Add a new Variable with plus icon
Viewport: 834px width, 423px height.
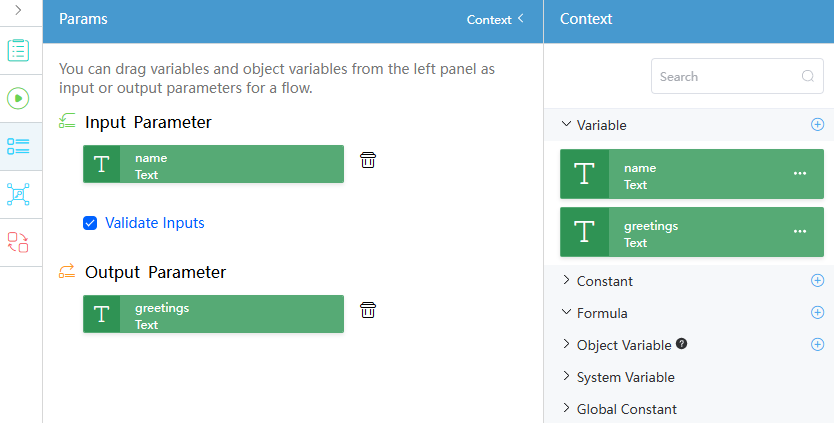pyautogui.click(x=818, y=125)
